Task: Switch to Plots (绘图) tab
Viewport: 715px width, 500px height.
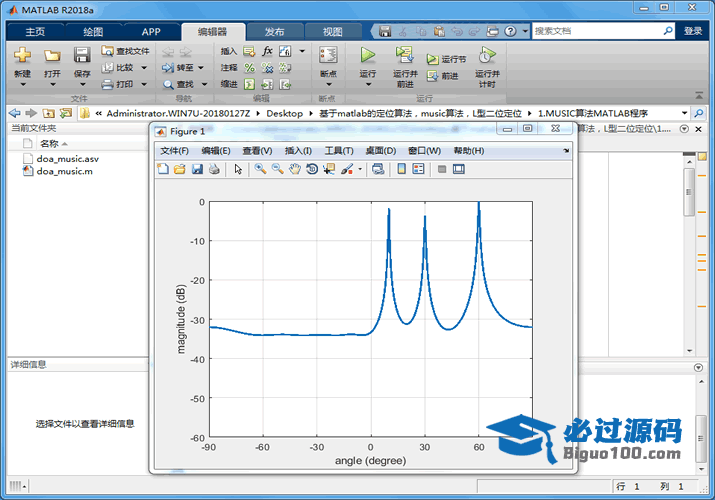Action: tap(93, 31)
